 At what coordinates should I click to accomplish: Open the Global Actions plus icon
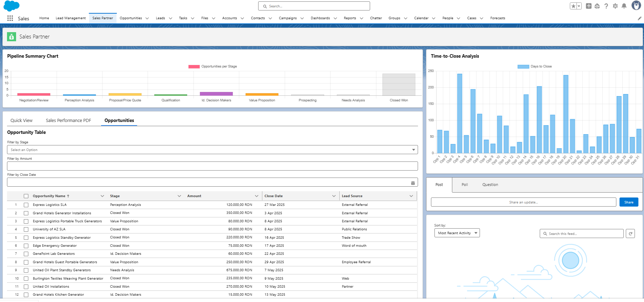click(x=589, y=6)
